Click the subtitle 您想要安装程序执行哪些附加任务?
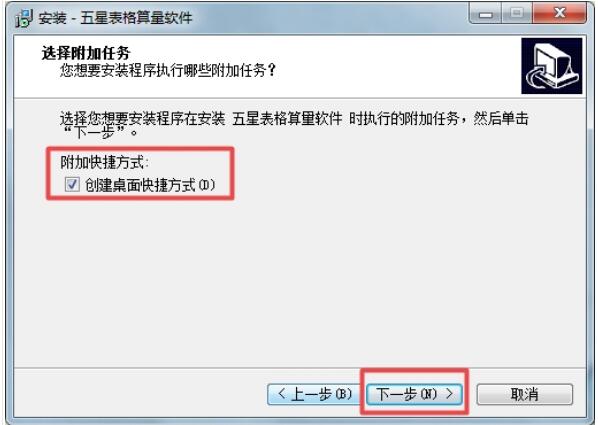Viewport: 598px width, 425px height. [x=168, y=71]
